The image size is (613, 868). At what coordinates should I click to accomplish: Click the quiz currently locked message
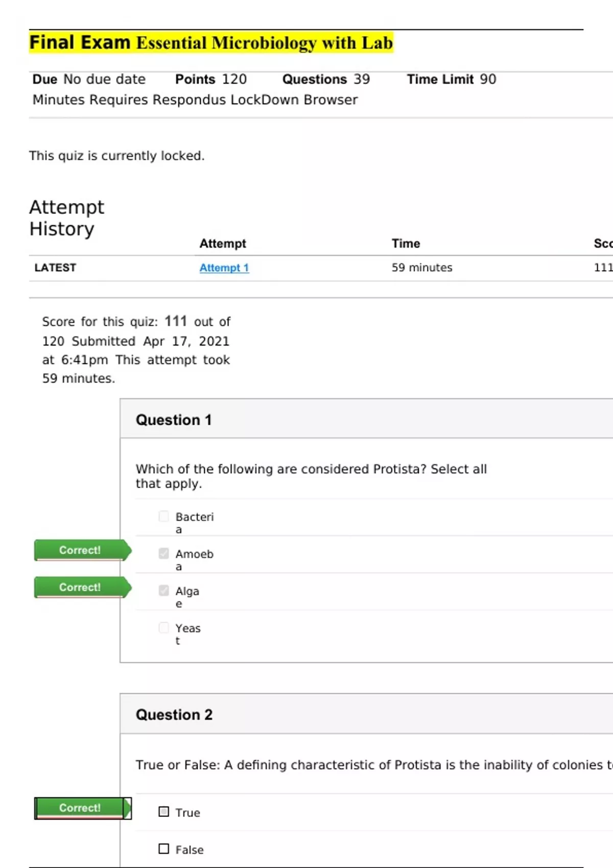(116, 156)
